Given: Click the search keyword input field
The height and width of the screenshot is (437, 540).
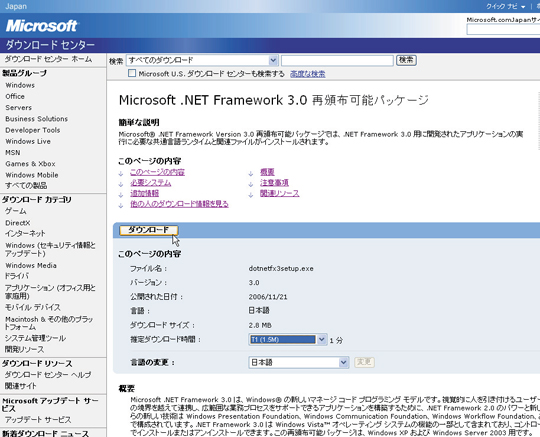Looking at the screenshot, I should (x=337, y=60).
